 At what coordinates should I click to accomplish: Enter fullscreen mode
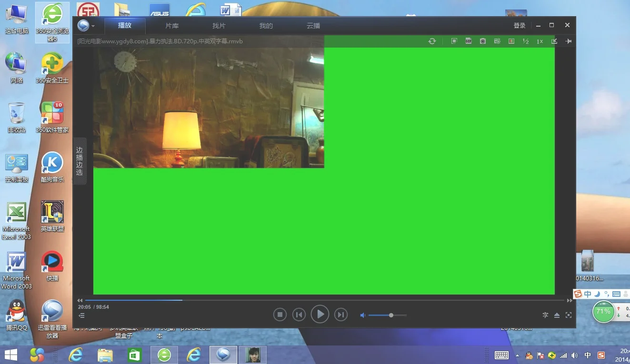[568, 315]
